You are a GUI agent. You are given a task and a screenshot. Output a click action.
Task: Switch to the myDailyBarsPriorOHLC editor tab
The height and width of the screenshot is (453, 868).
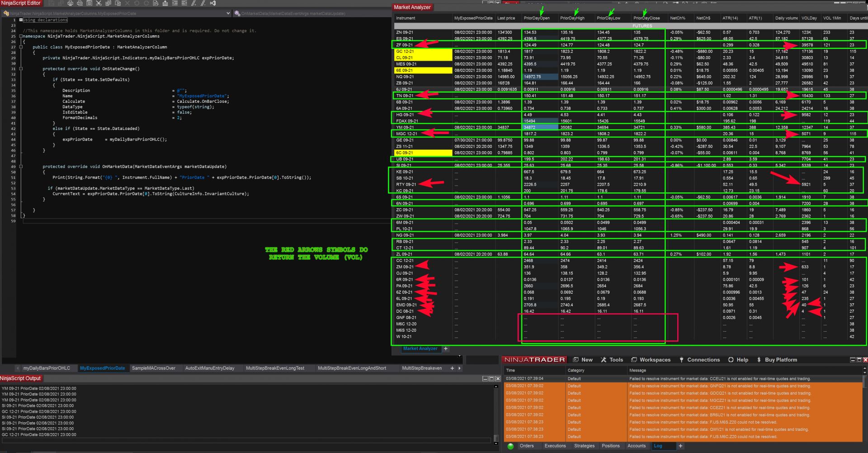coord(47,368)
